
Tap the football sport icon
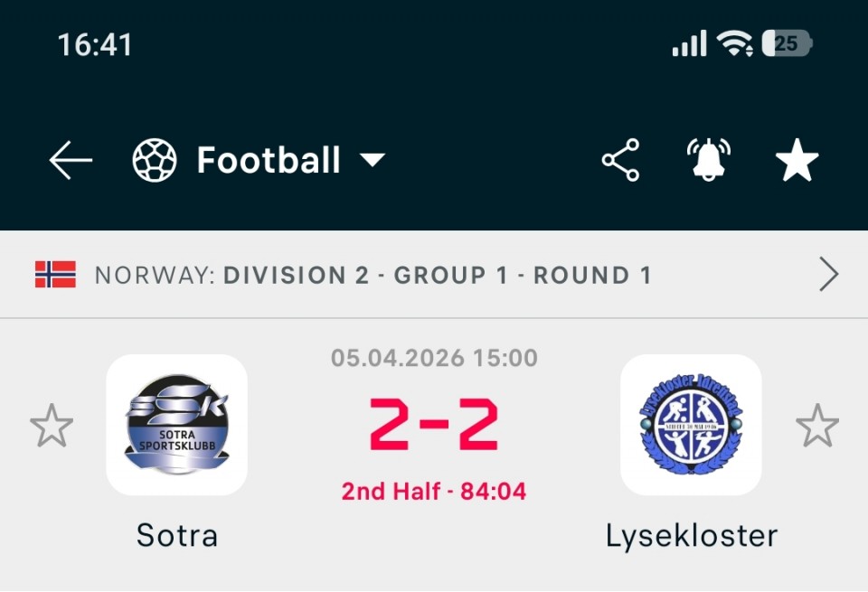(155, 161)
